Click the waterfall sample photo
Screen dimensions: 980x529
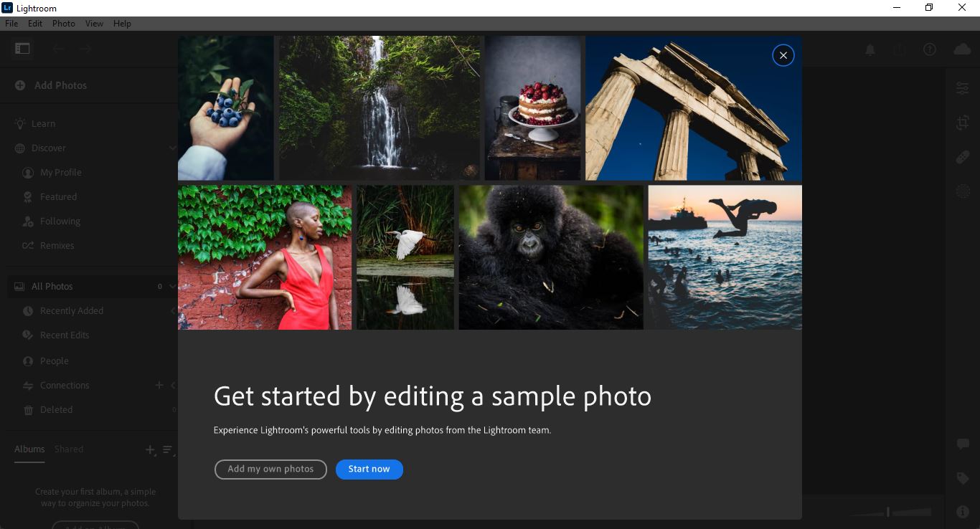[x=380, y=108]
